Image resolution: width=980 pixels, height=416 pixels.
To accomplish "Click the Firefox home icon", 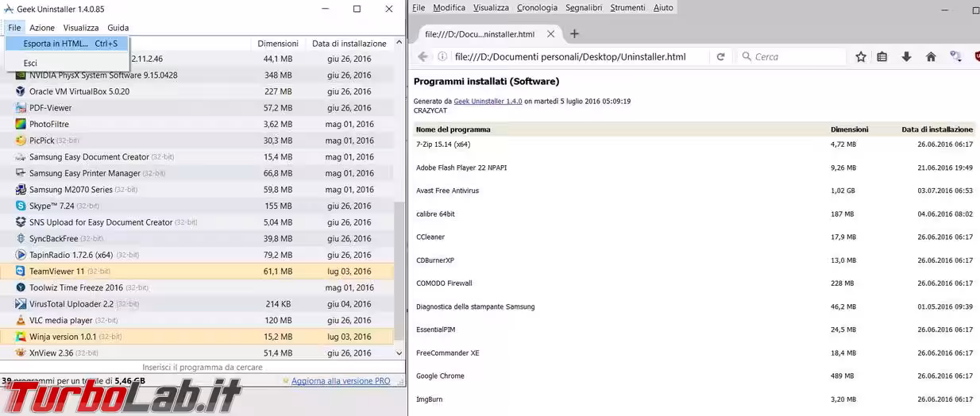I will (931, 57).
